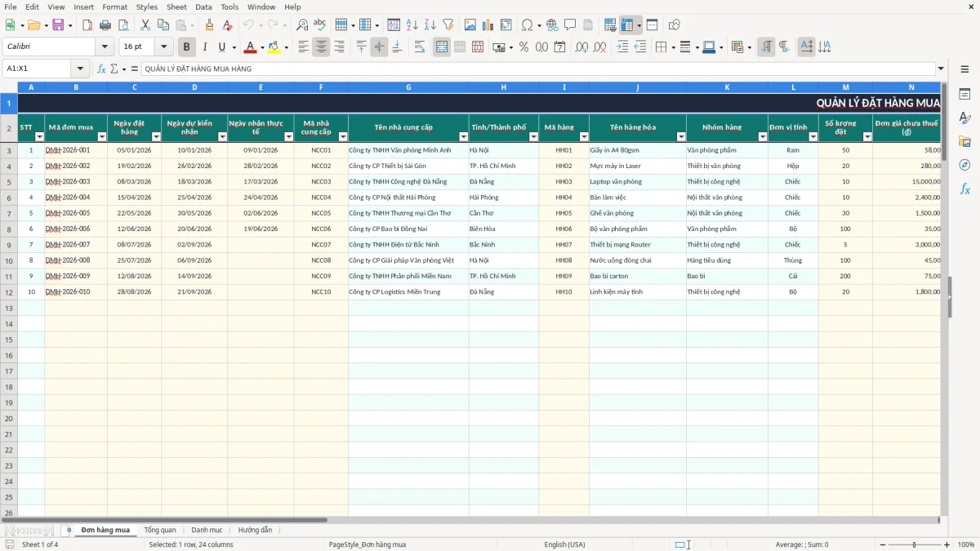Viewport: 980px width, 551px height.
Task: Click the Sort Ascending icon
Action: [412, 25]
